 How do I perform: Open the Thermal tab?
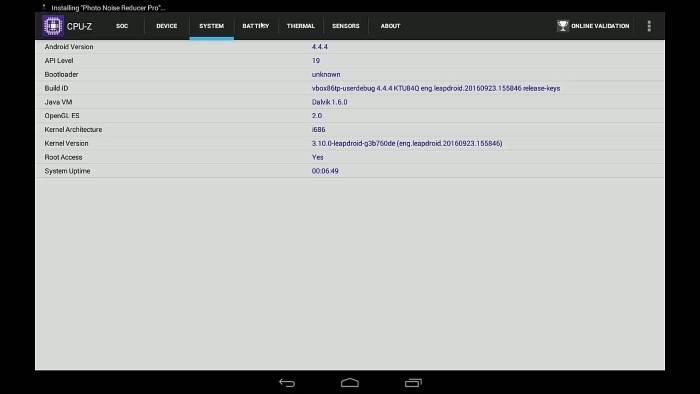click(301, 26)
